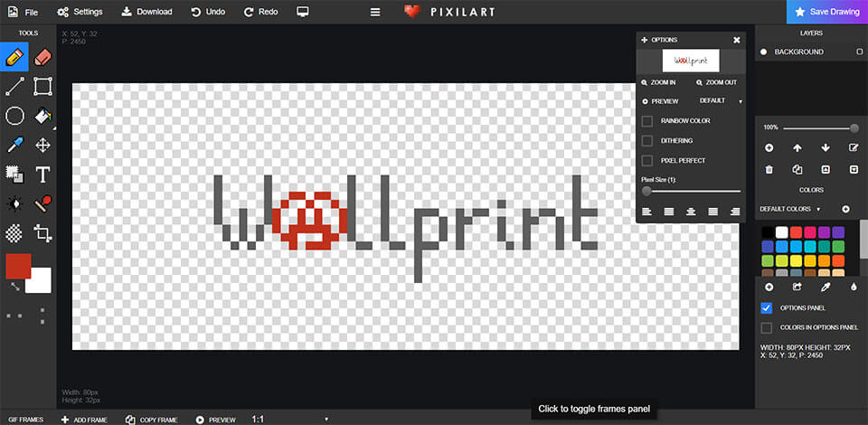Click the merge layer down icon
The image size is (868, 425).
tap(854, 170)
